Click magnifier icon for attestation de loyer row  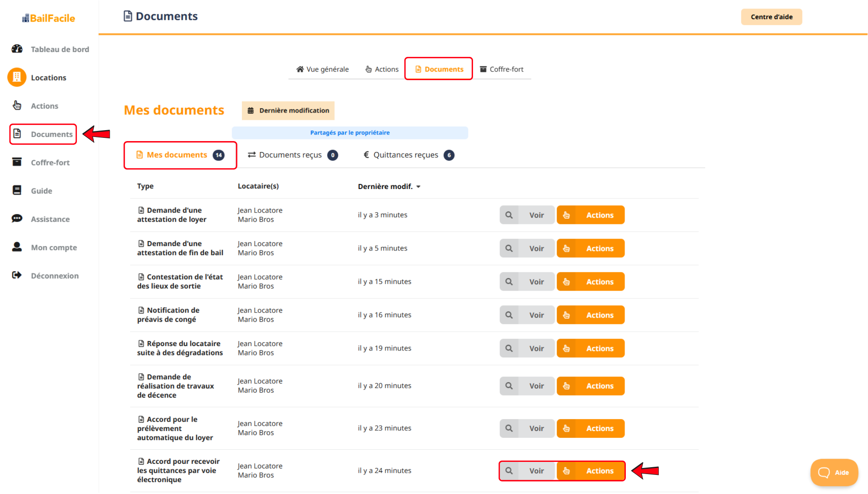(509, 215)
